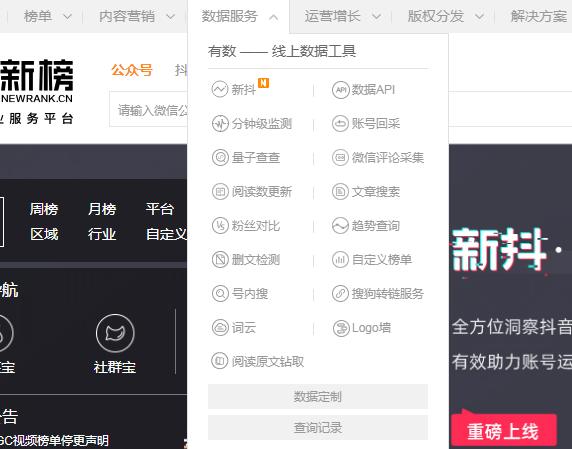The height and width of the screenshot is (449, 572).
Task: Click the 查询记录 button
Action: click(x=318, y=427)
